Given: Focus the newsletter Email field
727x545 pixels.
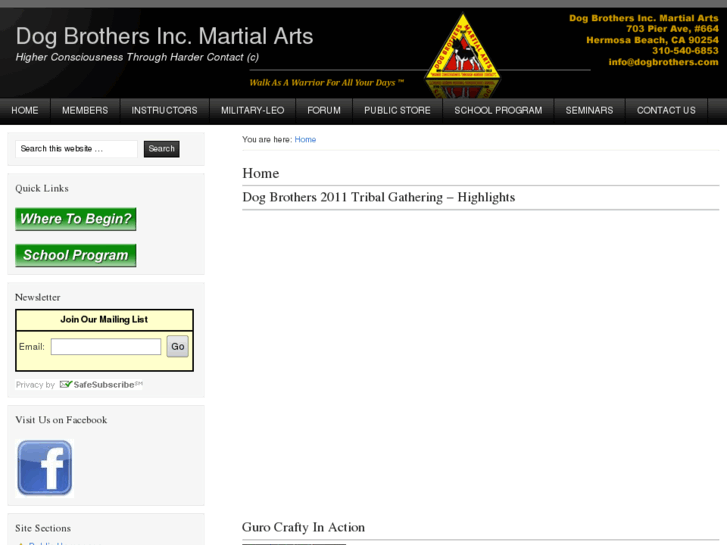Looking at the screenshot, I should click(x=106, y=346).
